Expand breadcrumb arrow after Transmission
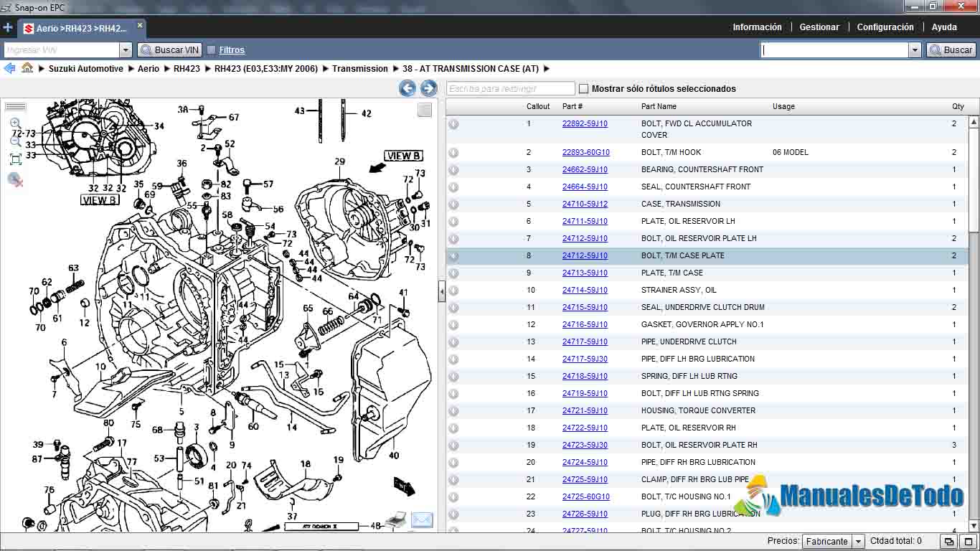Screen dimensions: 980x551 (x=395, y=69)
